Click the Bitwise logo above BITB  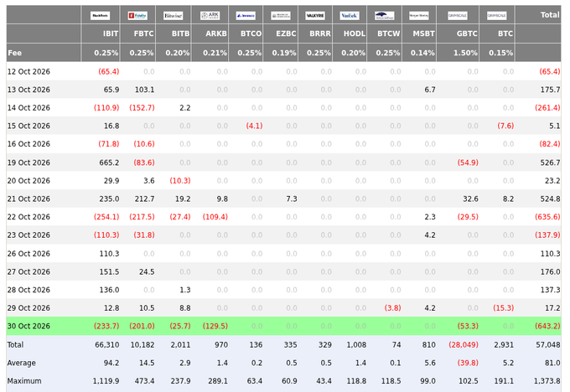[173, 16]
